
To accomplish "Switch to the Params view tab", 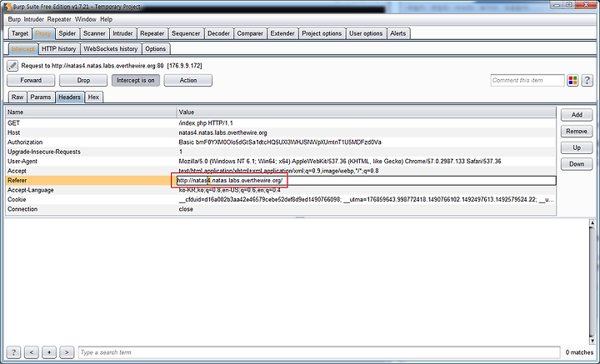I will pos(41,97).
